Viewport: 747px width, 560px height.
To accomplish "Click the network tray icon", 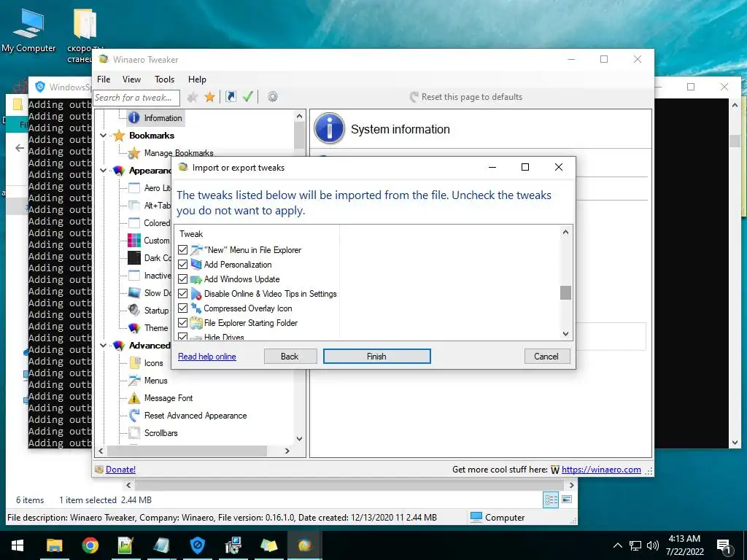I will 635,545.
